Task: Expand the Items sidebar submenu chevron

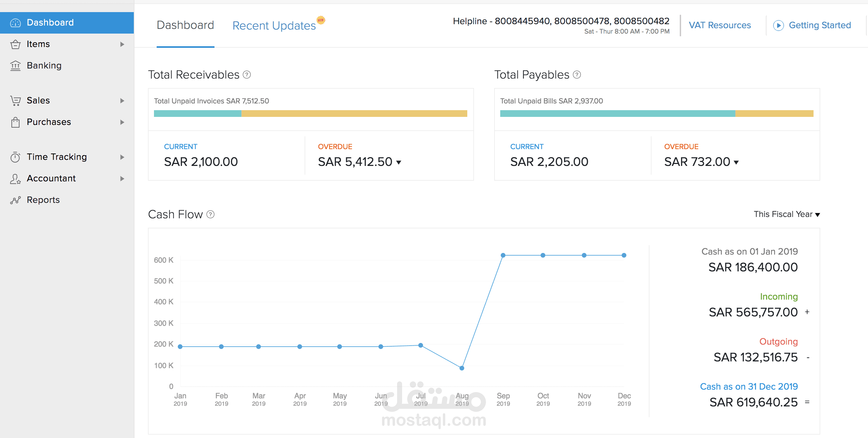Action: (122, 44)
